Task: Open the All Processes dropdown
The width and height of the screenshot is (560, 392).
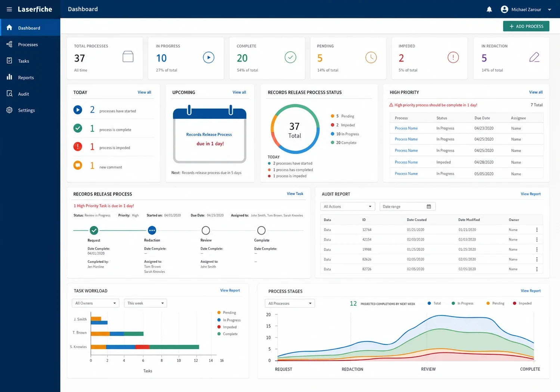Action: [x=290, y=303]
